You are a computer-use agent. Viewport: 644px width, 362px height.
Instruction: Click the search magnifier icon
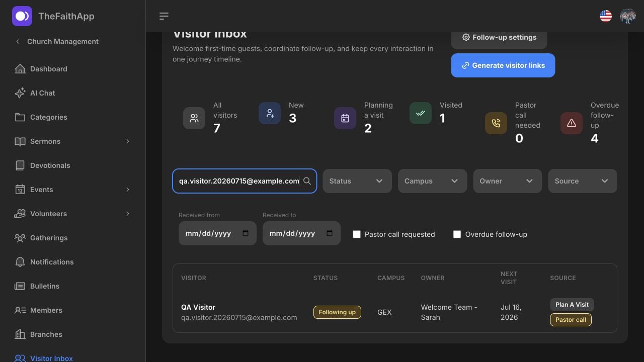click(307, 181)
